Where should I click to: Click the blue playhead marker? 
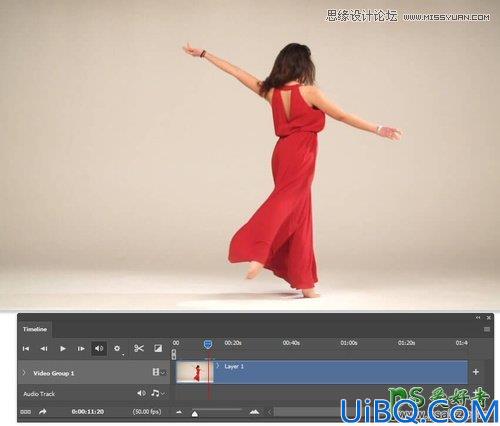click(208, 344)
